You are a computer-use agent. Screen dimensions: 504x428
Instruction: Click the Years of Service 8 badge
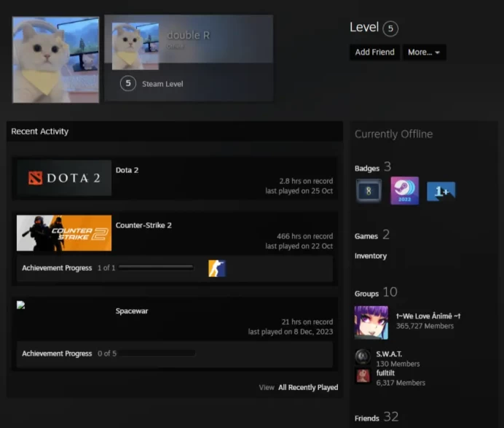tap(369, 191)
